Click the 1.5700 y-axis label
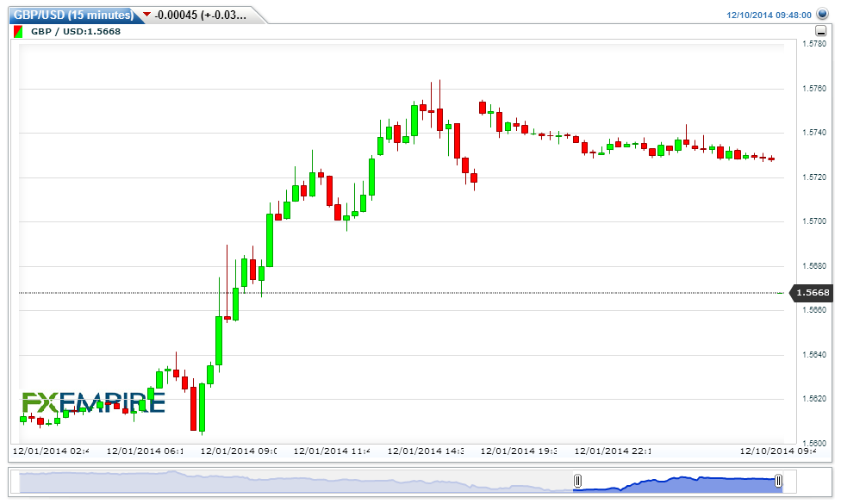The width and height of the screenshot is (841, 504). [814, 221]
